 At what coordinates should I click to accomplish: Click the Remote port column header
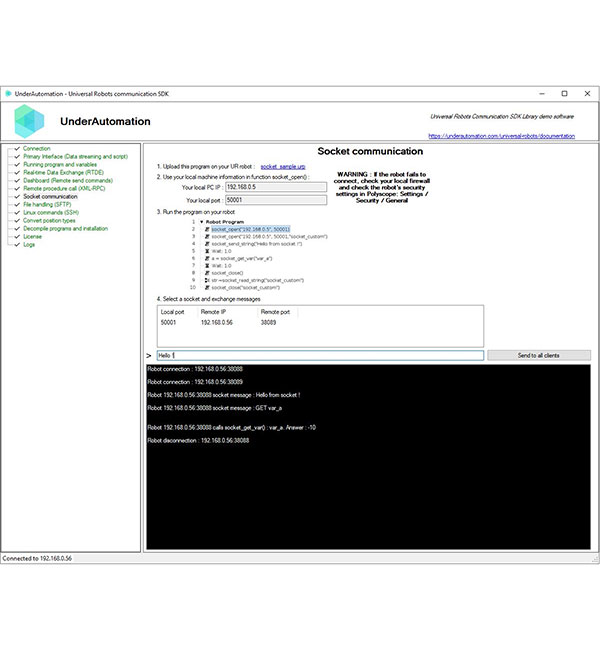tap(275, 312)
